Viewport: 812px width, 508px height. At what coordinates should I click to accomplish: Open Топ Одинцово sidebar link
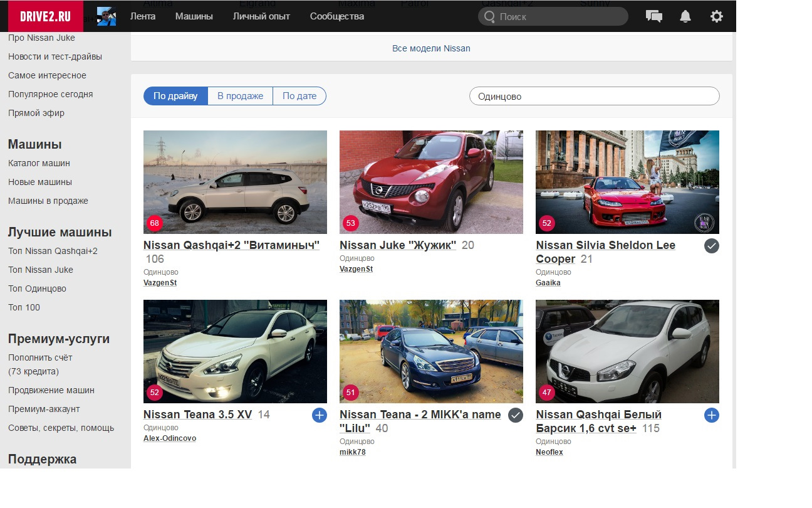(37, 288)
